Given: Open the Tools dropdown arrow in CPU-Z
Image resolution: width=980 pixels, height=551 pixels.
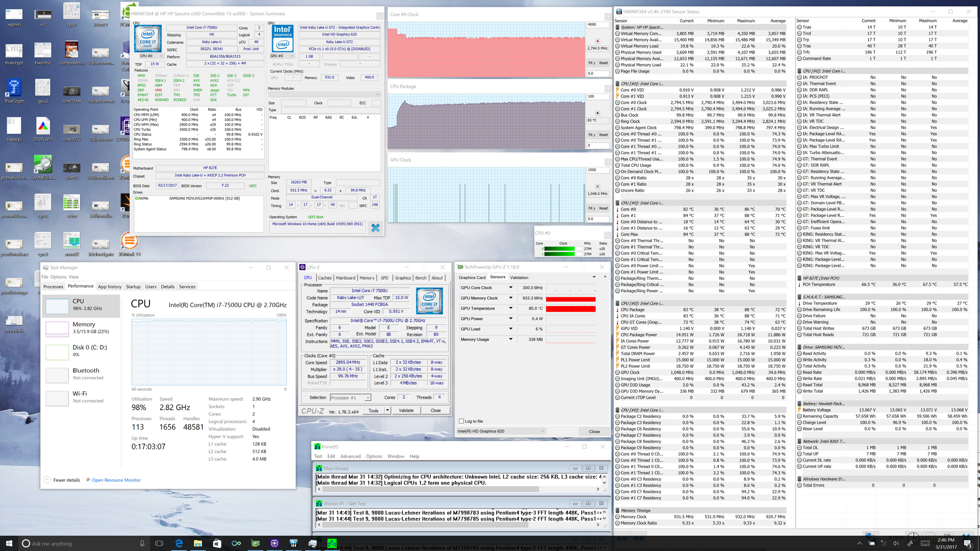Looking at the screenshot, I should pos(387,410).
